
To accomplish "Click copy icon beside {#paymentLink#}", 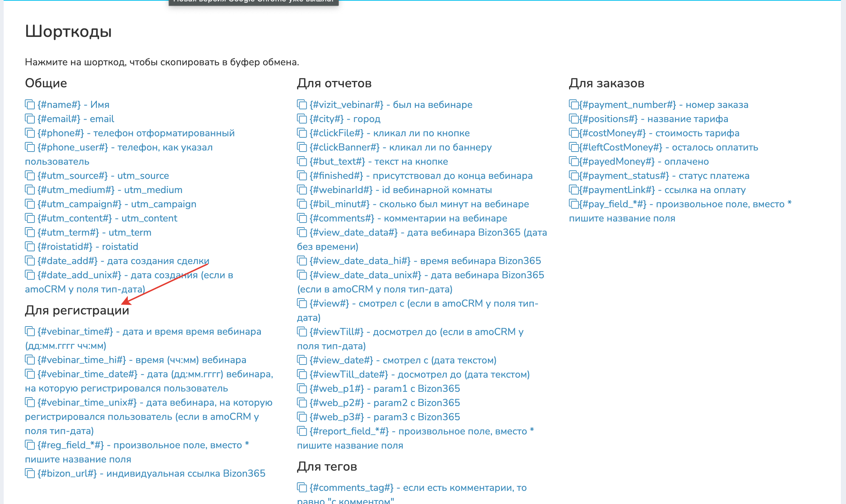I will (x=573, y=190).
